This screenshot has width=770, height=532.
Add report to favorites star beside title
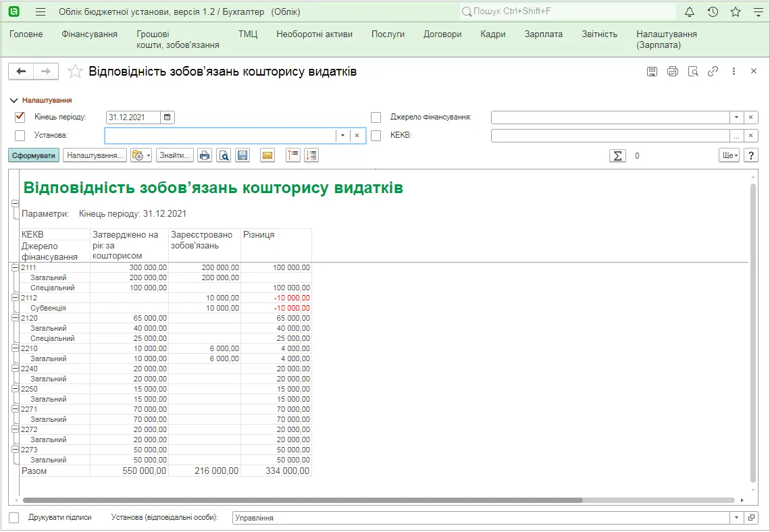coord(75,72)
